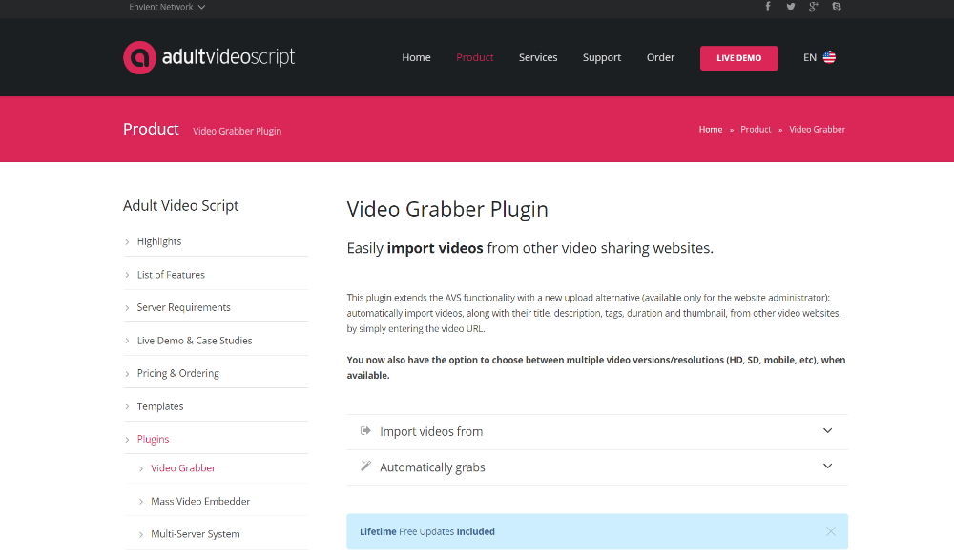Image resolution: width=954 pixels, height=560 pixels.
Task: Click the US flag language icon
Action: 829,57
